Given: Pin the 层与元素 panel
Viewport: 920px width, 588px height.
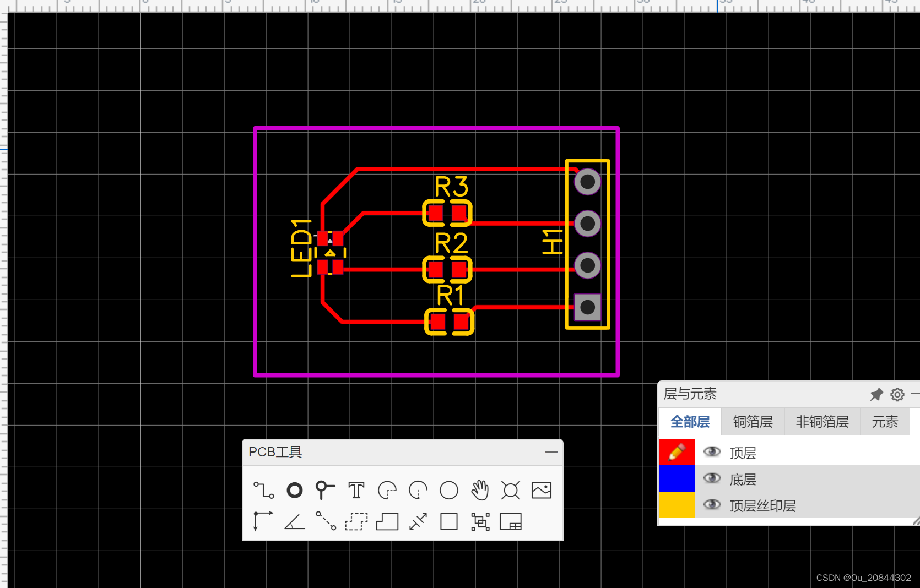Looking at the screenshot, I should pos(876,394).
